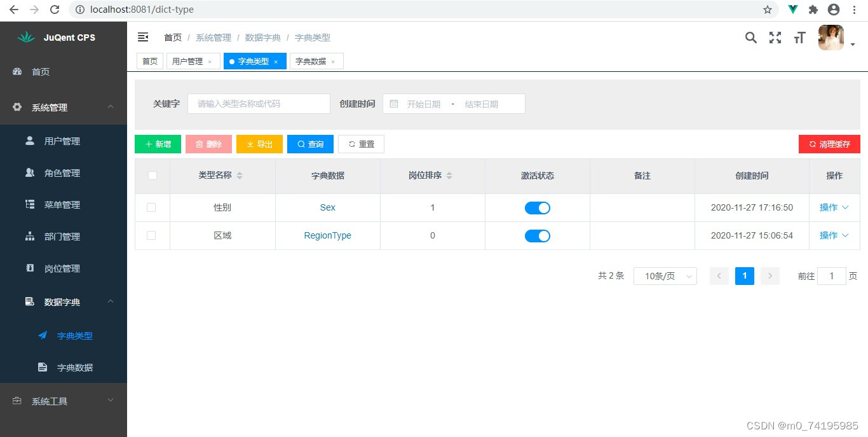The height and width of the screenshot is (437, 868).
Task: Go to 首页 in sidebar
Action: [64, 72]
